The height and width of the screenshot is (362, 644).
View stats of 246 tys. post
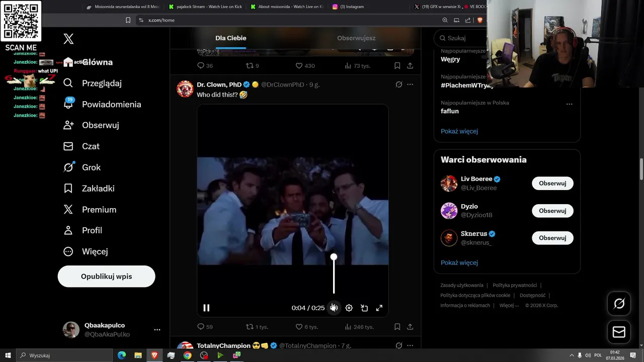359,327
